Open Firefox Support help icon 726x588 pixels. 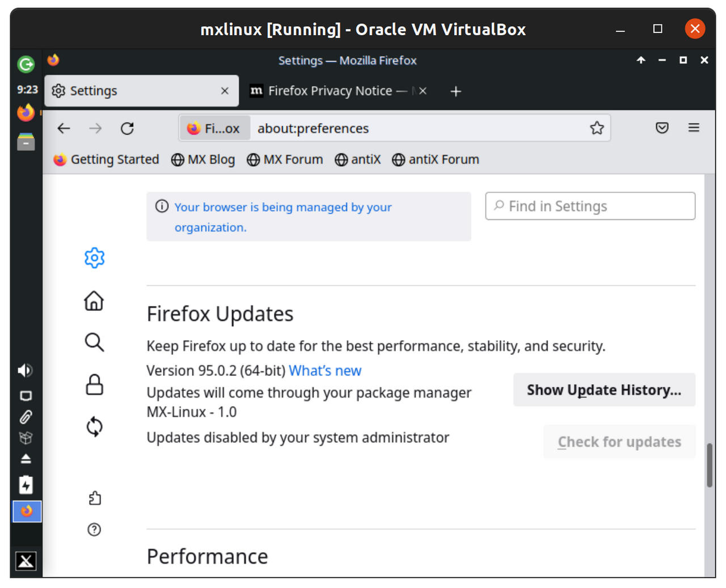coord(94,530)
